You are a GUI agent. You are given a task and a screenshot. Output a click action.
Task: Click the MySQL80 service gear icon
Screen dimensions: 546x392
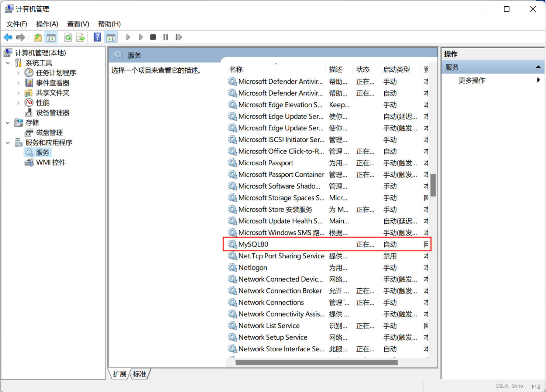tap(233, 244)
